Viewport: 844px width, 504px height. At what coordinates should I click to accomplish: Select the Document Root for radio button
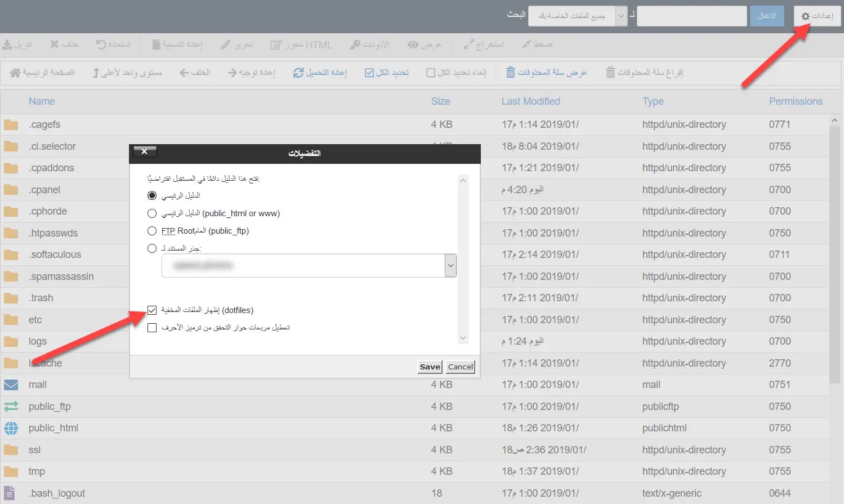[x=151, y=248]
